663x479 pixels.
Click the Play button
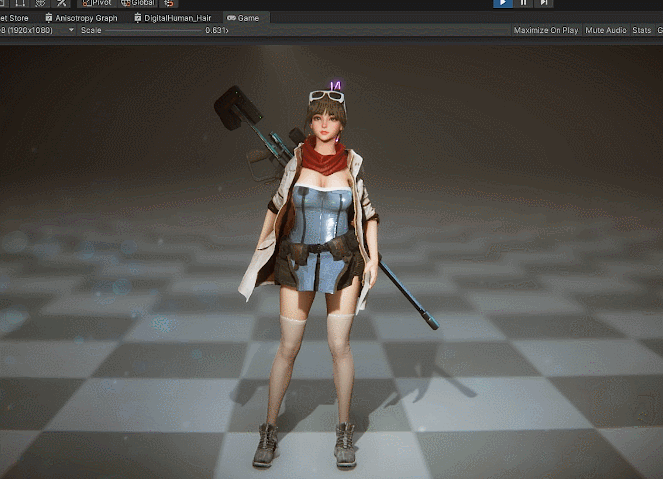click(503, 3)
